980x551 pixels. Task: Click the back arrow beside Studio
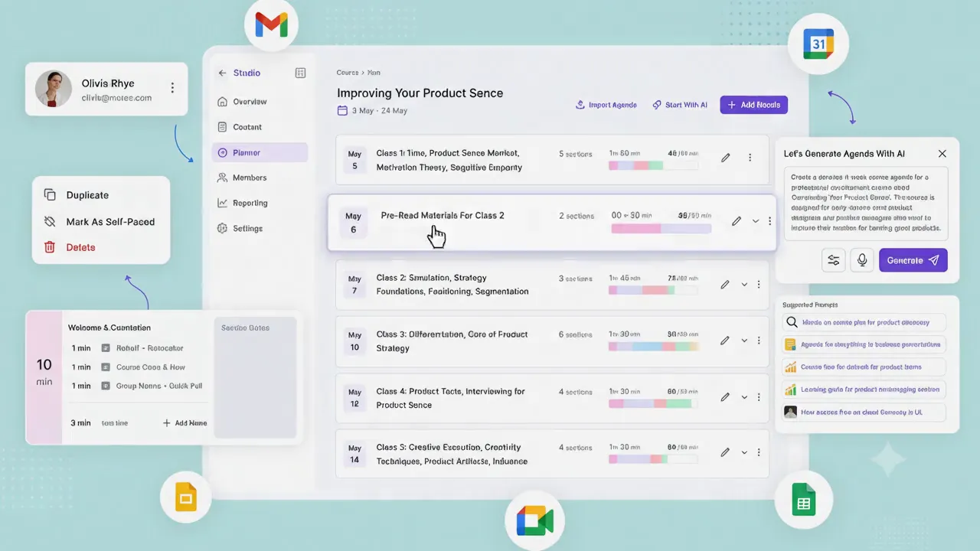point(223,73)
